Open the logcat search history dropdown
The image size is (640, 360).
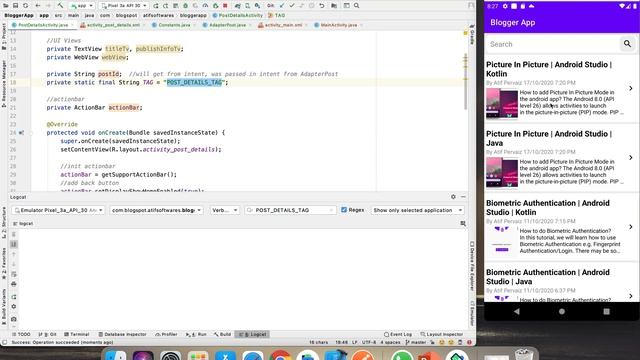250,210
